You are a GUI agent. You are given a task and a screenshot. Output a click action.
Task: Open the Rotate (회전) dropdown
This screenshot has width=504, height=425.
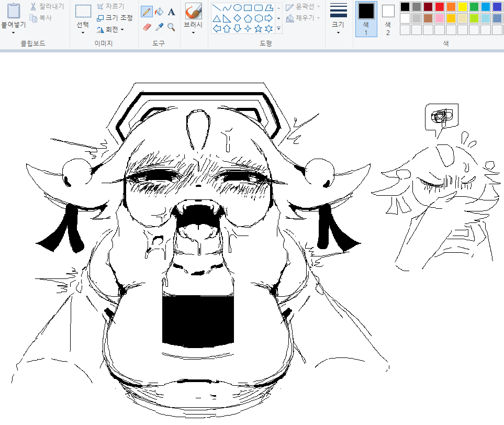click(110, 30)
